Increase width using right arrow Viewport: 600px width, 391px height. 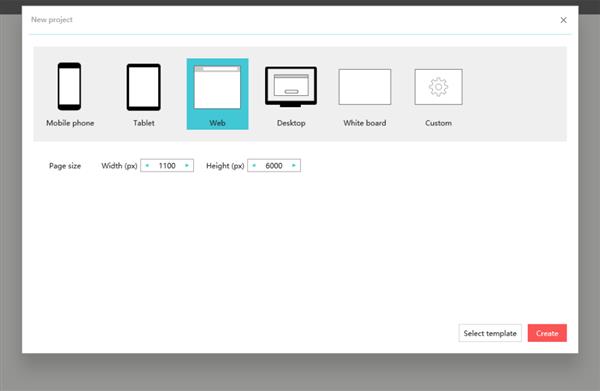coord(187,166)
